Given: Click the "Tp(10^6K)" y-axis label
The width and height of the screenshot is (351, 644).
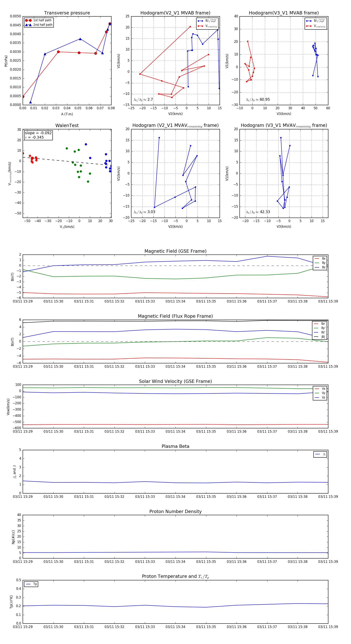Looking at the screenshot, I should click(x=11, y=602).
